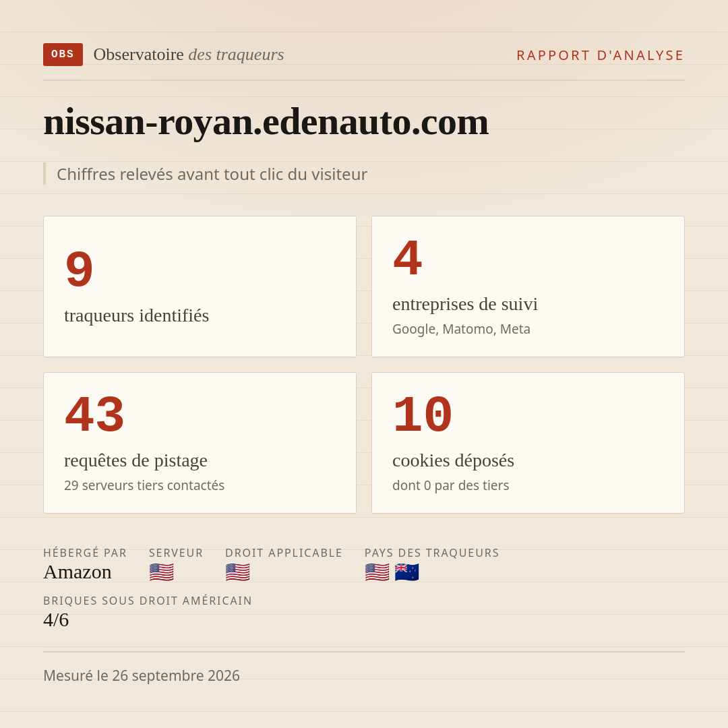Click the US flag under Droit applicable
728x728 pixels.
[238, 572]
